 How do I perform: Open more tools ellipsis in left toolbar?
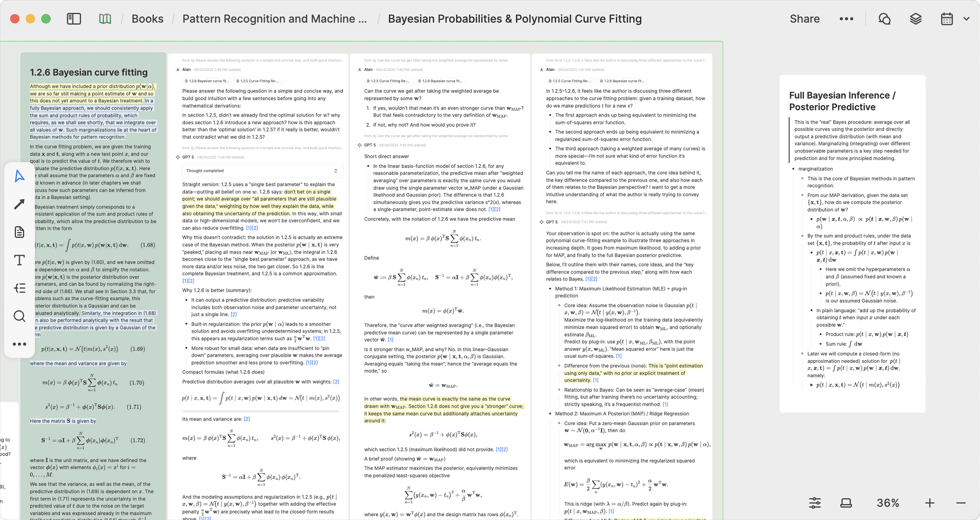[x=19, y=344]
